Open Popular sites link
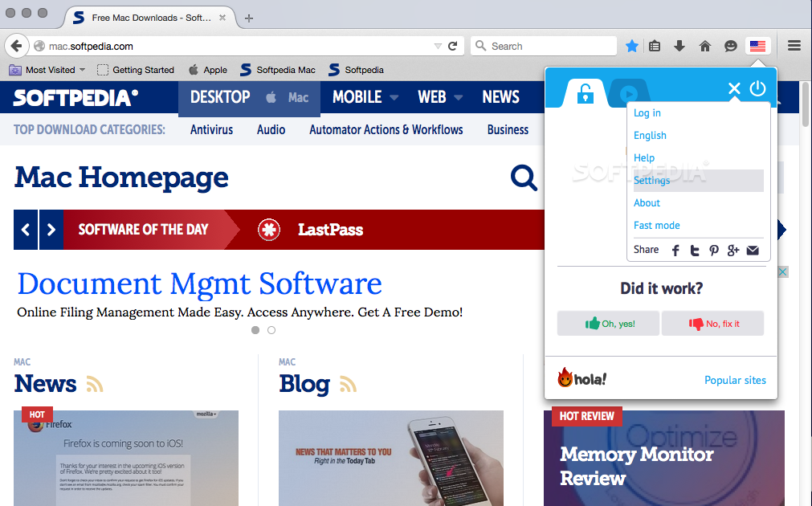 tap(736, 380)
